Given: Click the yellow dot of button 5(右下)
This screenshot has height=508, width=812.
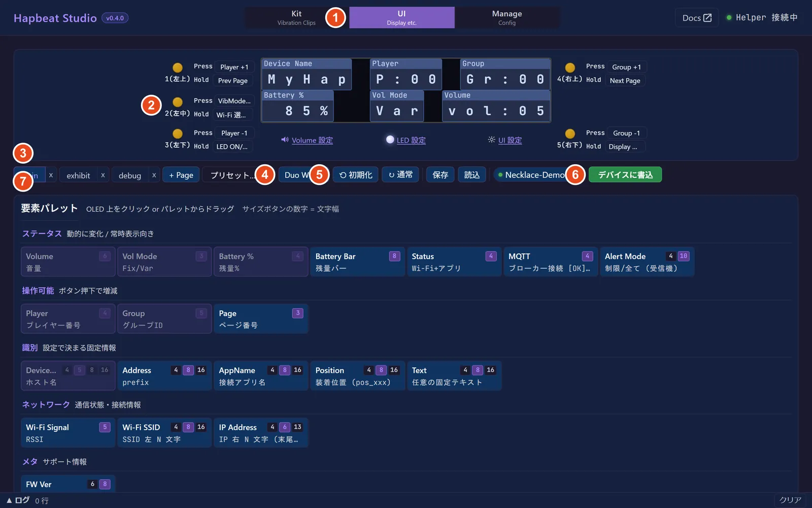Looking at the screenshot, I should pyautogui.click(x=570, y=134).
